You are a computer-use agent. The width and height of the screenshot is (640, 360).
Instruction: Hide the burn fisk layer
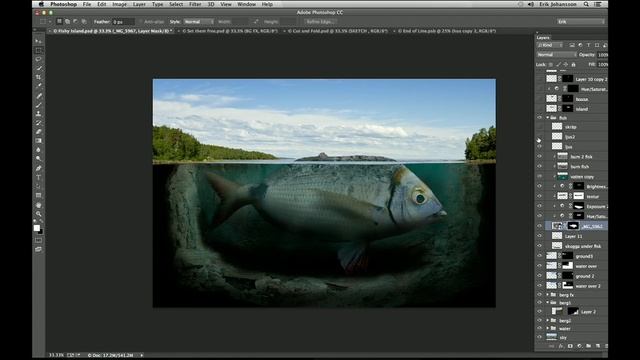540,166
